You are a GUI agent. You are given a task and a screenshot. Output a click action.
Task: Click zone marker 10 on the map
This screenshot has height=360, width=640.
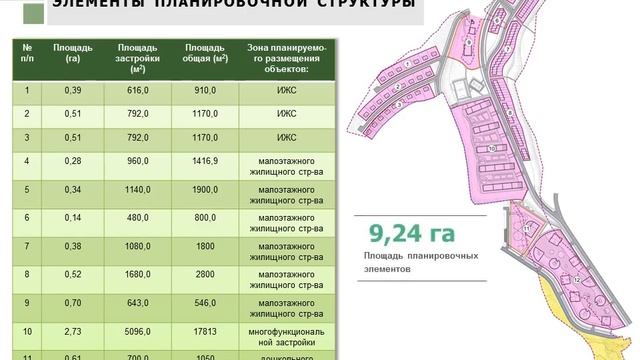492,149
